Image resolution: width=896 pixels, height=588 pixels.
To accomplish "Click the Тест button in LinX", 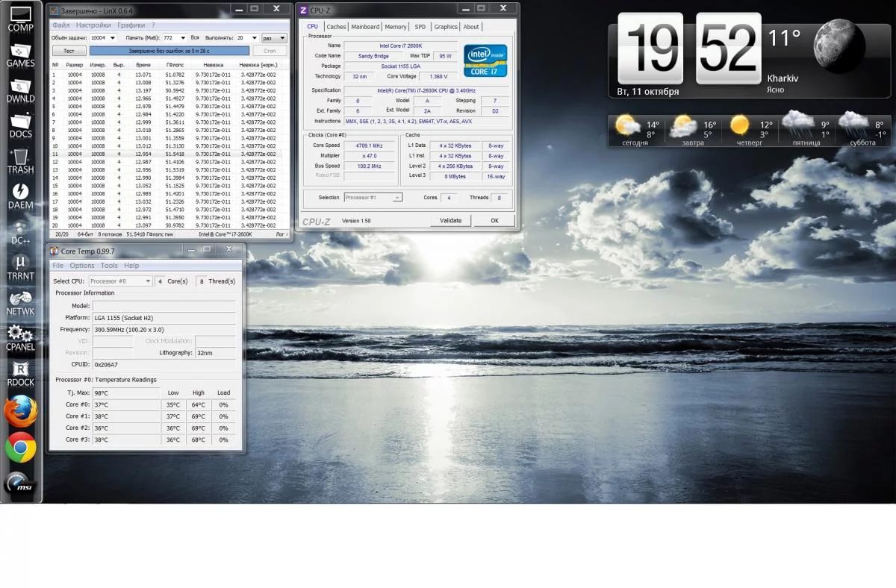I will pos(69,51).
